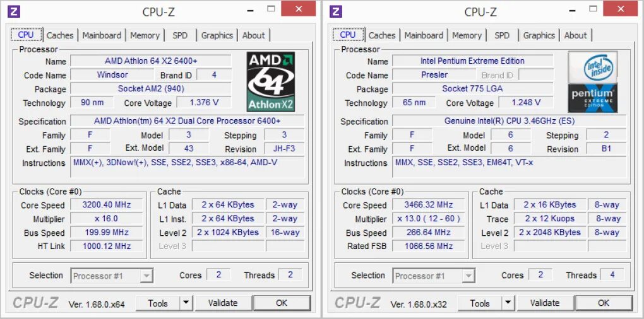This screenshot has width=644, height=319.
Task: Close the AMD CPU-Z window
Action: 299,9
